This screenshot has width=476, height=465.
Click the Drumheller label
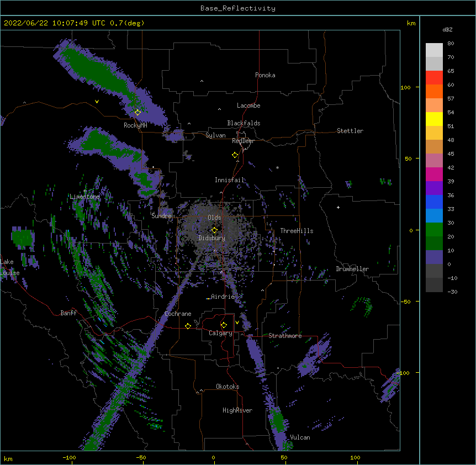click(x=352, y=269)
